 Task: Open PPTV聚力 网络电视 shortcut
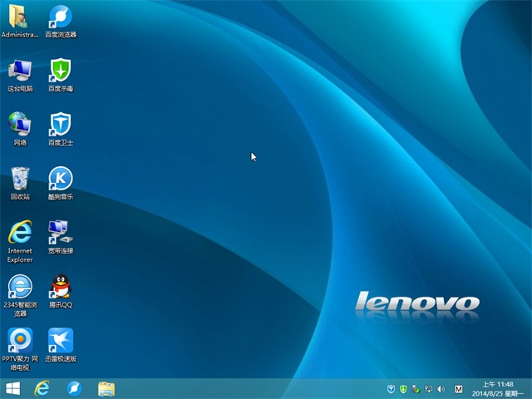(19, 340)
